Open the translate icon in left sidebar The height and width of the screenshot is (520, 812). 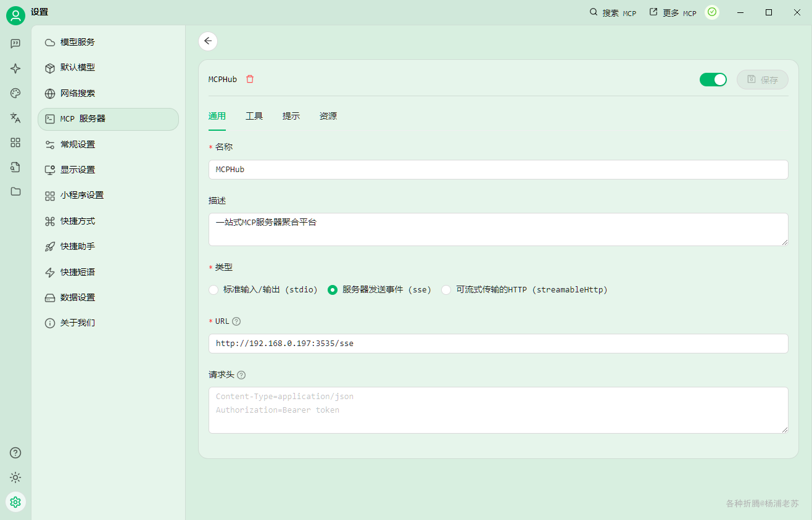tap(15, 118)
